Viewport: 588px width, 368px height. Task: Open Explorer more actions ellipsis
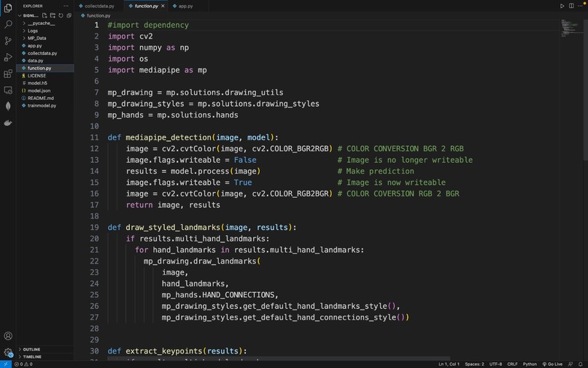[66, 6]
